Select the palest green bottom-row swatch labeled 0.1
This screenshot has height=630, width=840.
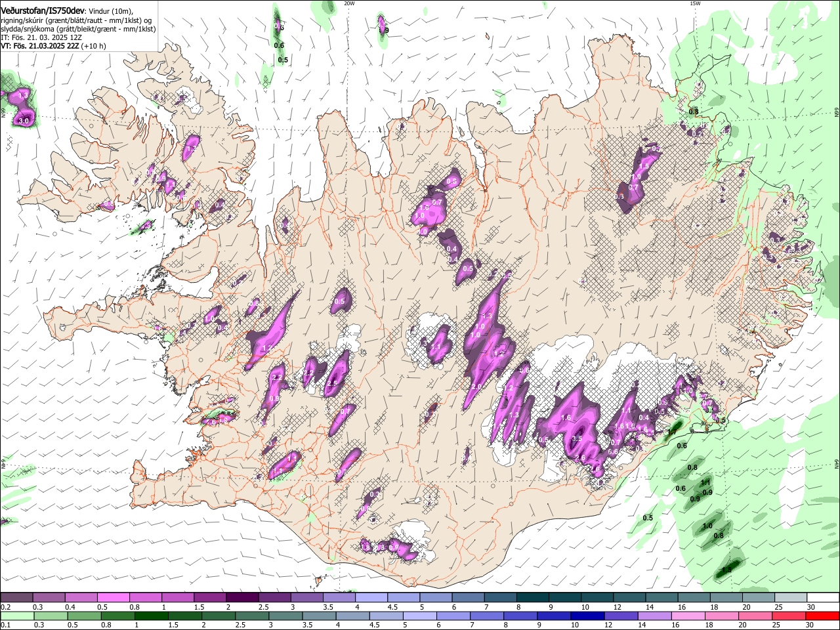click(17, 616)
